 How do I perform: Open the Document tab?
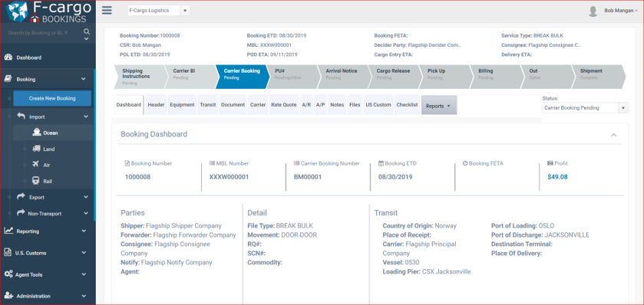[233, 105]
